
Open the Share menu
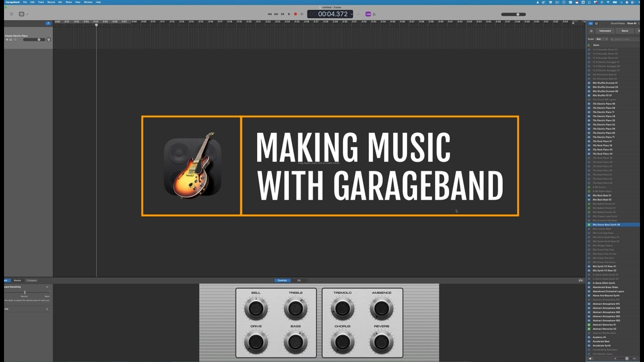pos(68,2)
